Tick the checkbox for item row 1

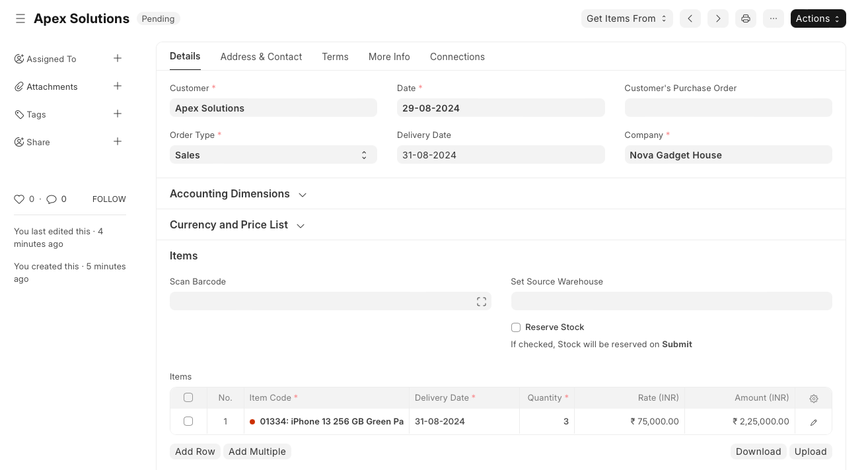pyautogui.click(x=188, y=421)
